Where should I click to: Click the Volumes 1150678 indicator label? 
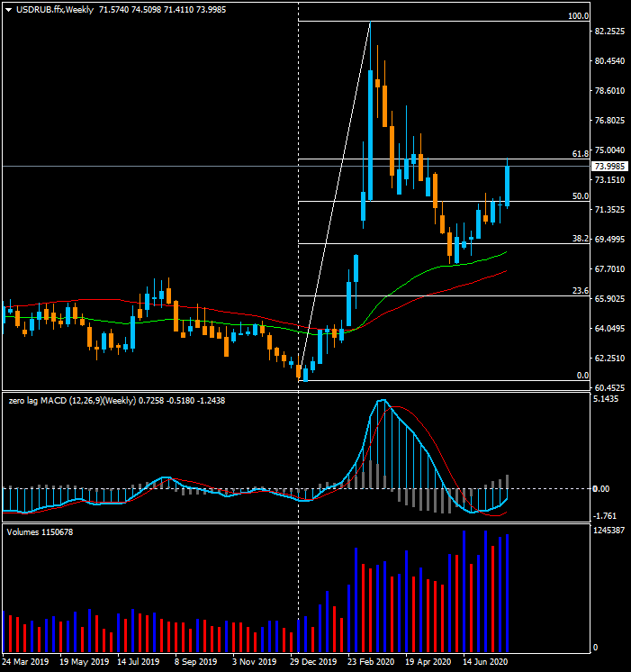[40, 531]
